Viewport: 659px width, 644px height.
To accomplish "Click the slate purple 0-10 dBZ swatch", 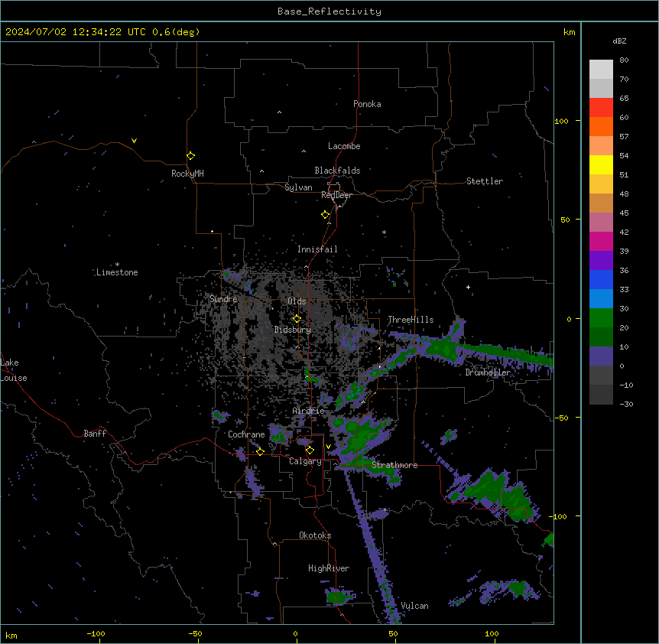I will click(601, 356).
